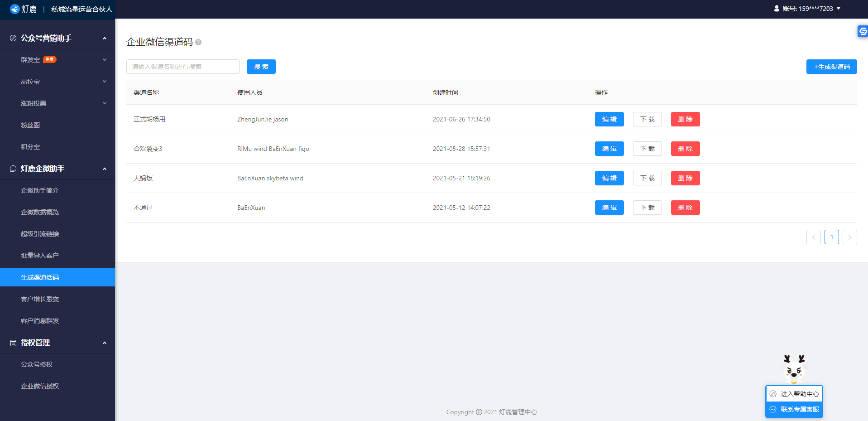Click user text ZhengJunJie jason

(263, 119)
